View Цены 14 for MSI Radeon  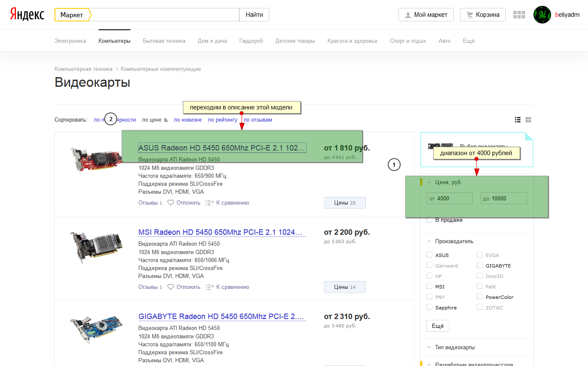click(x=345, y=287)
